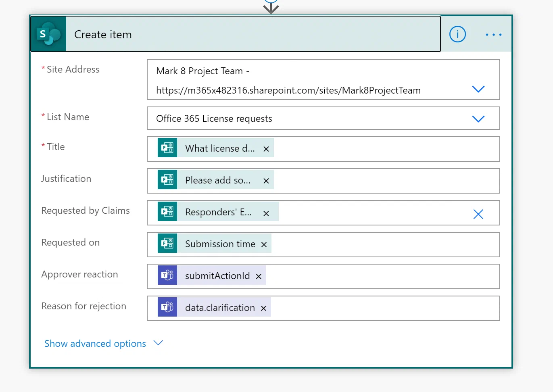Click the Reason for rejection label
Image resolution: width=553 pixels, height=392 pixels.
(83, 306)
